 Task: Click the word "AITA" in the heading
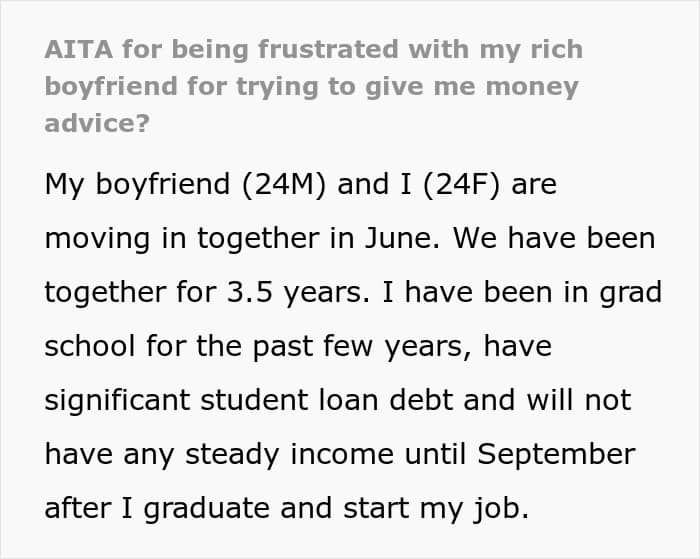click(x=79, y=49)
